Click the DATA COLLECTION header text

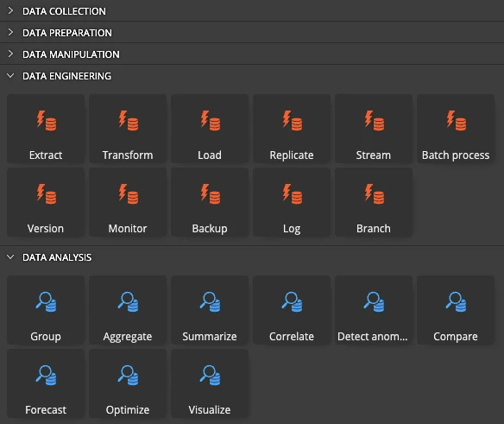pos(64,11)
